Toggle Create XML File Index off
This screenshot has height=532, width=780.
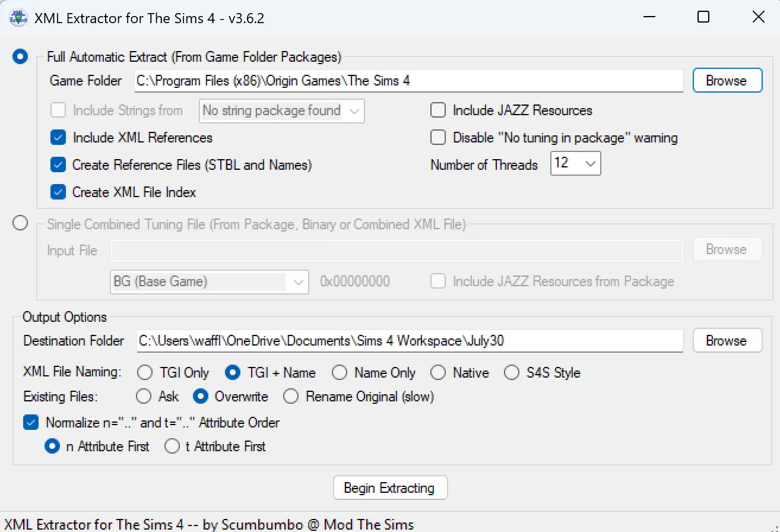(57, 192)
